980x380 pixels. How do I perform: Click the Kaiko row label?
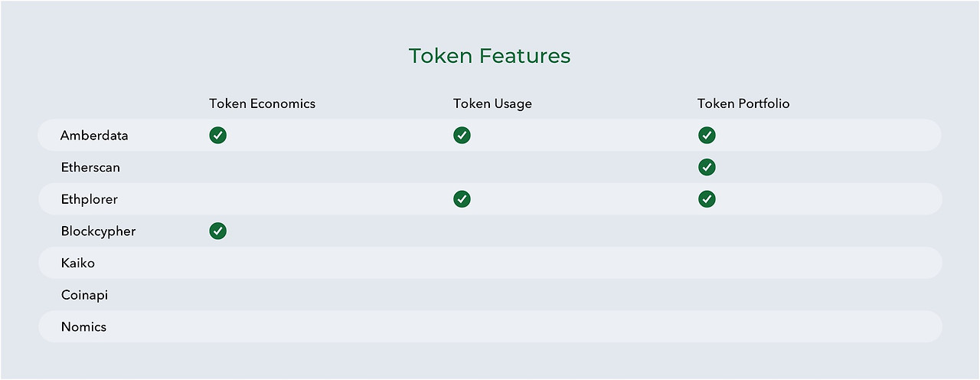(x=78, y=263)
